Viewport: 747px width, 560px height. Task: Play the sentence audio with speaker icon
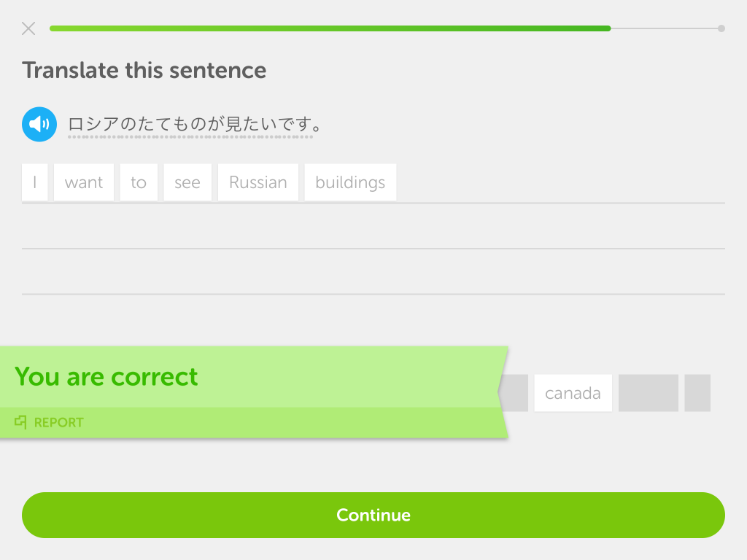click(x=39, y=124)
